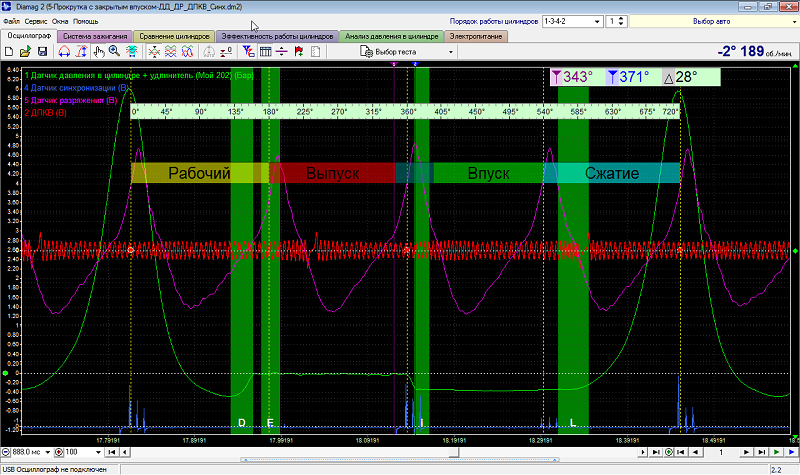Jump to the first frame left of the number 1
Image resolution: width=800 pixels, height=475 pixels.
[681, 452]
